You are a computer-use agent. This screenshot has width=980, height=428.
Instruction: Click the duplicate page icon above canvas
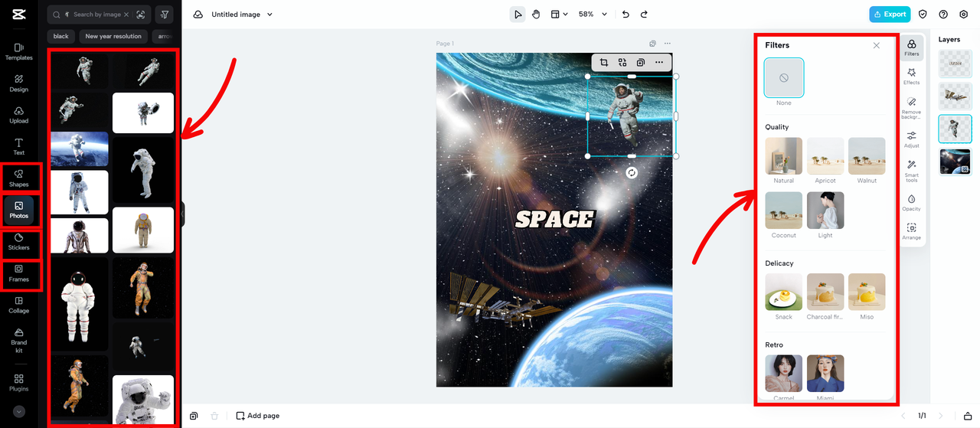pyautogui.click(x=652, y=44)
